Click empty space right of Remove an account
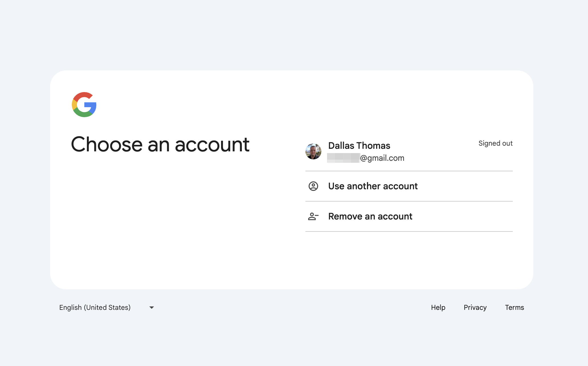Screen dimensions: 588x366 click(464, 216)
